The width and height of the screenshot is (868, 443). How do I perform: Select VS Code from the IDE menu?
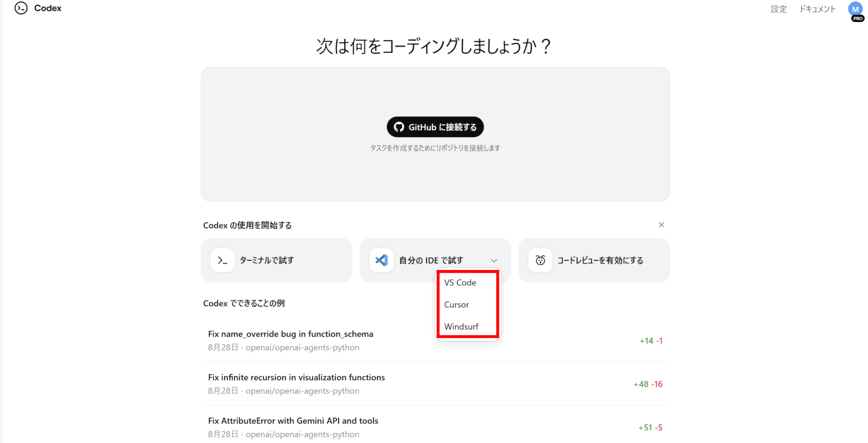click(460, 283)
